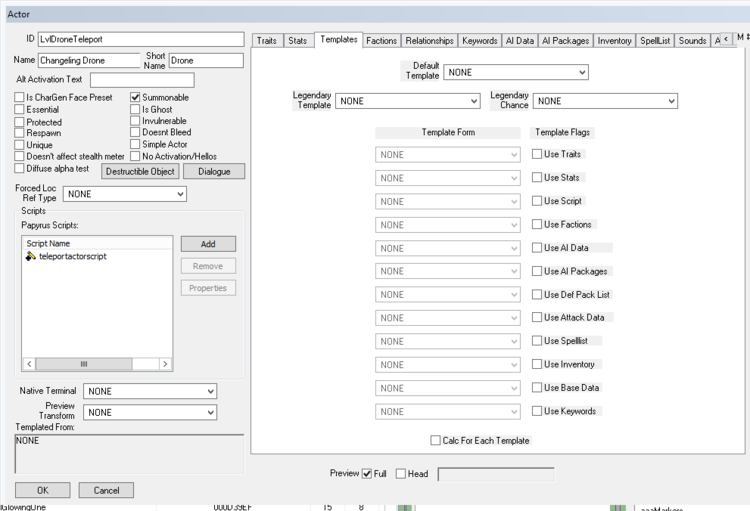Uncheck the Preview Full checkbox

[x=367, y=474]
